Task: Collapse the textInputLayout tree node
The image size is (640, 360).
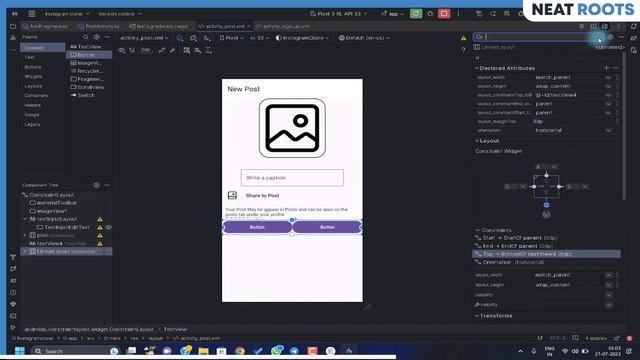Action: coord(25,219)
